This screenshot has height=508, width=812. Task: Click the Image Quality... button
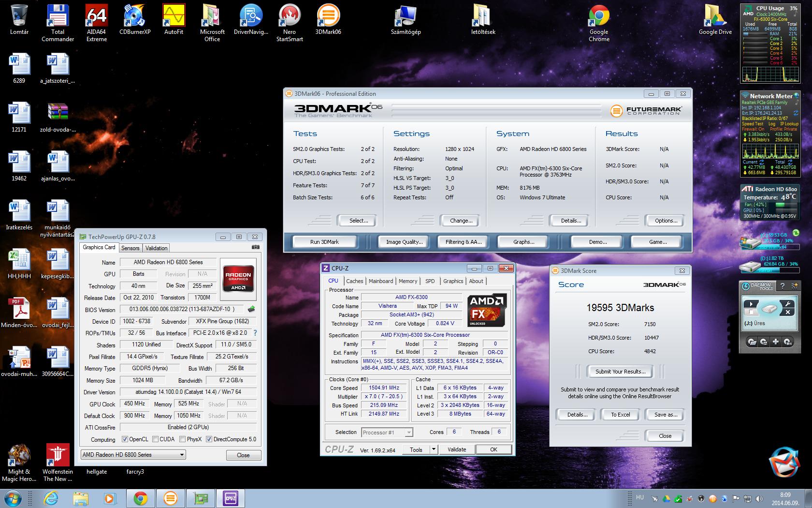pyautogui.click(x=404, y=242)
